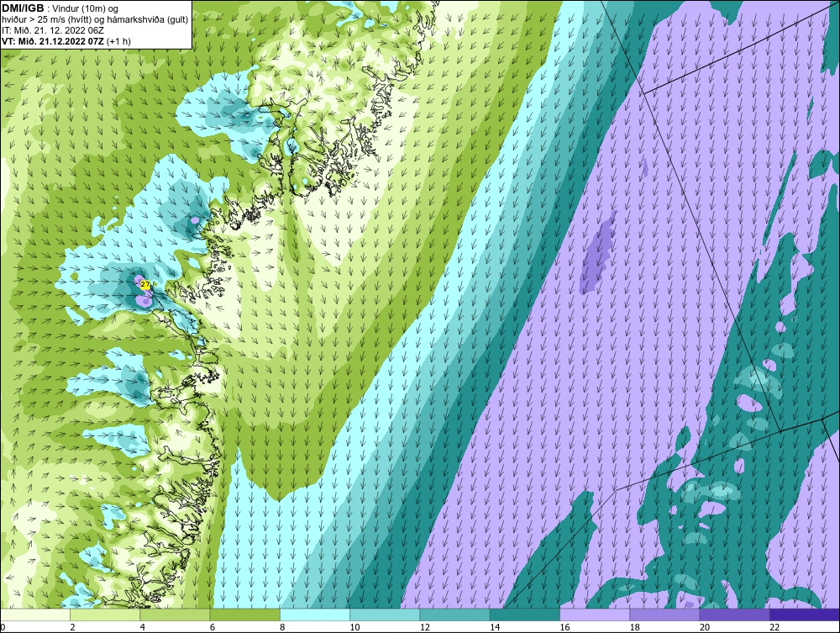Screen dimensions: 840x633
Task: Pick the 18–20 m/s medium purple swatch
Action: click(664, 615)
